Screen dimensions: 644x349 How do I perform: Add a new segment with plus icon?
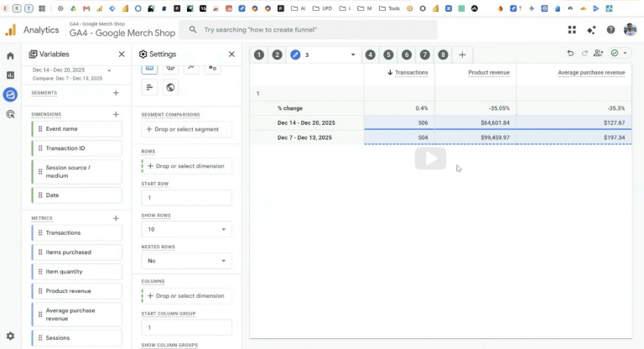116,93
